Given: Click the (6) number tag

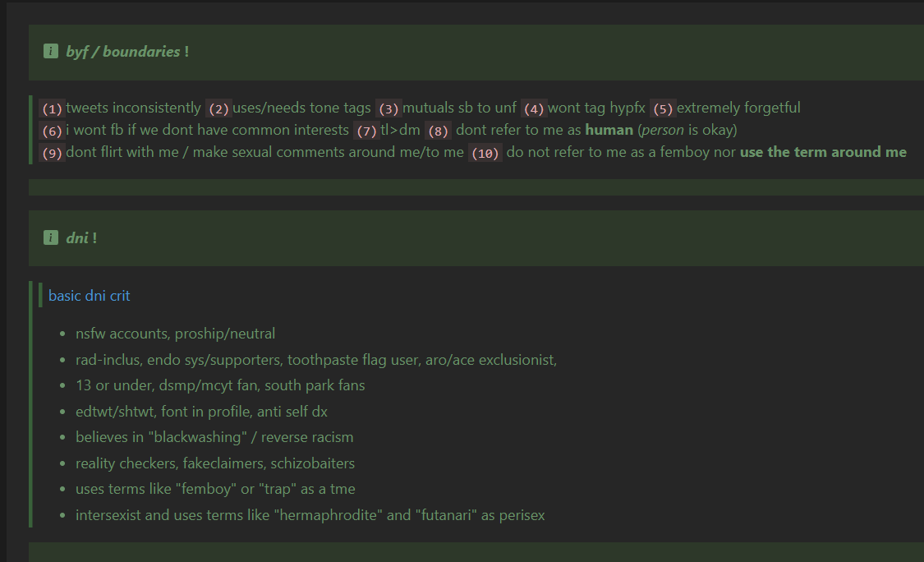Looking at the screenshot, I should [x=52, y=131].
